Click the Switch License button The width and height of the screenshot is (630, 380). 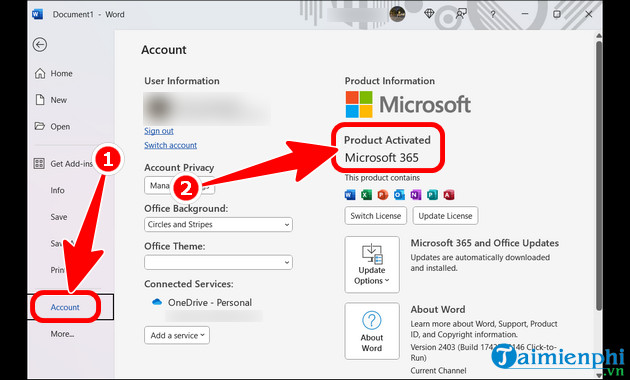coord(376,216)
